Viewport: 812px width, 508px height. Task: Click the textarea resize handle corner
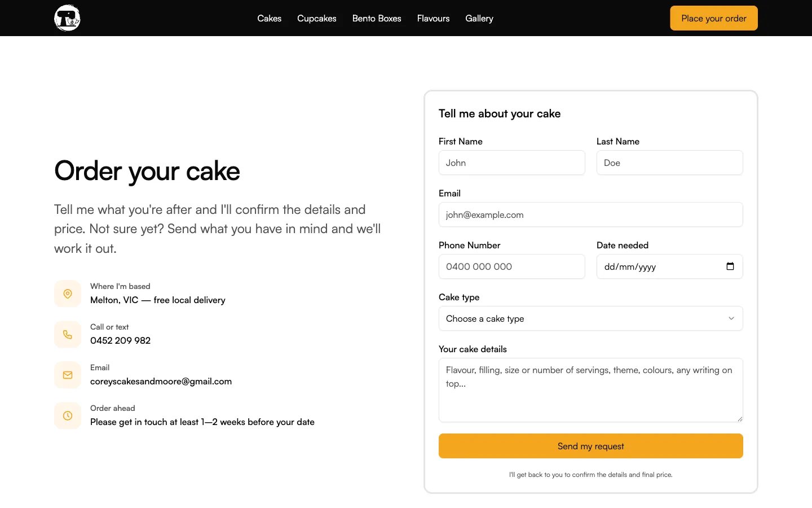[x=740, y=419]
